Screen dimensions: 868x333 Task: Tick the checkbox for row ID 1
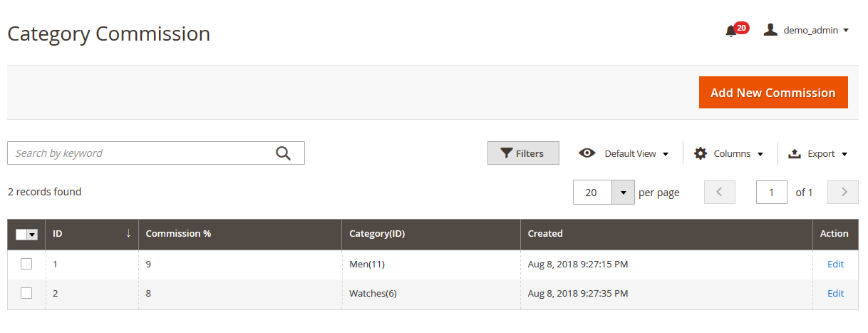point(26,264)
